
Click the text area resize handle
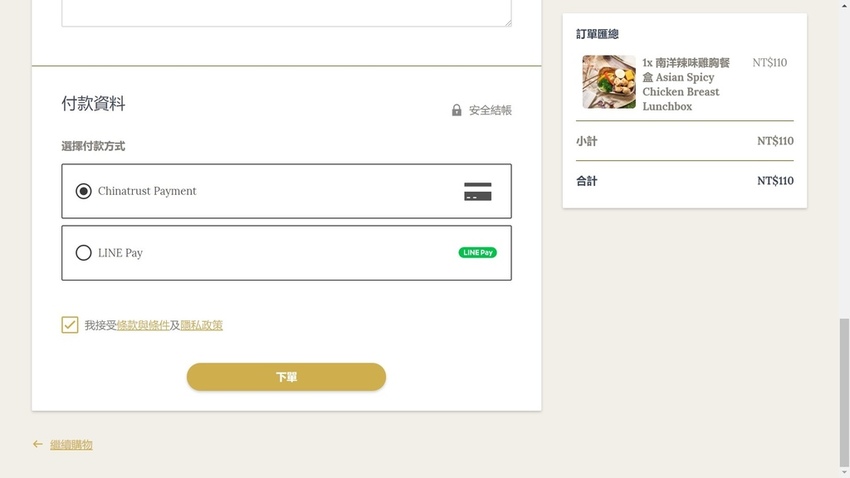pos(507,21)
